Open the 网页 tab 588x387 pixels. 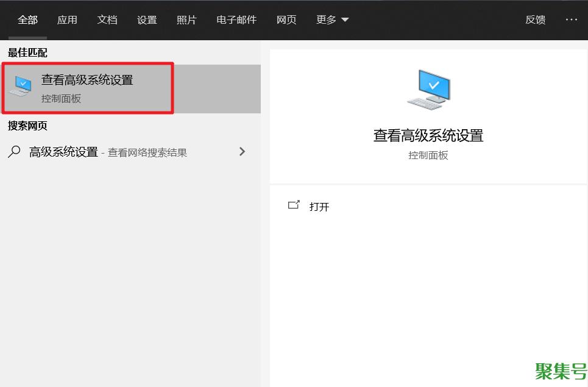286,20
